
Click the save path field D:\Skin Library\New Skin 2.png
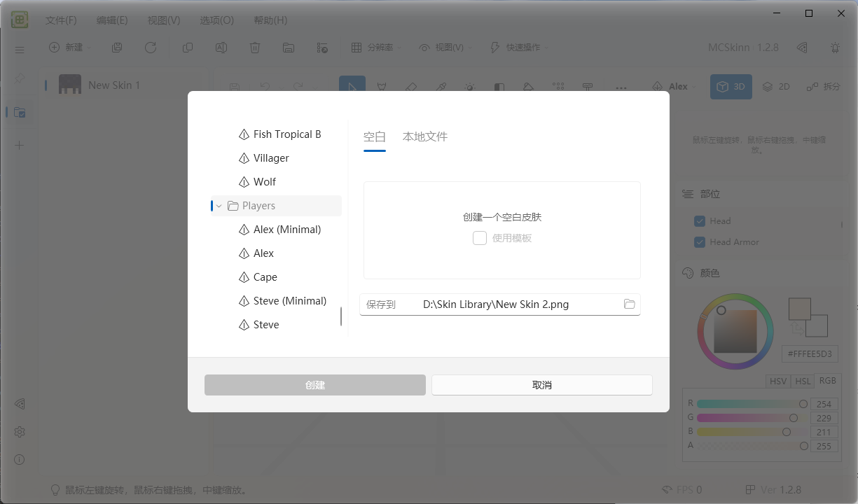pos(500,304)
